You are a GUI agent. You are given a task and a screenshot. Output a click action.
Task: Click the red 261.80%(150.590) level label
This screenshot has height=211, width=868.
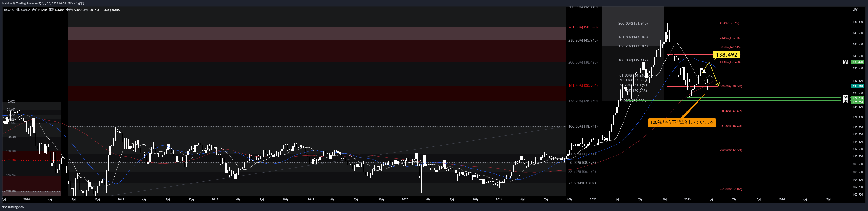583,27
